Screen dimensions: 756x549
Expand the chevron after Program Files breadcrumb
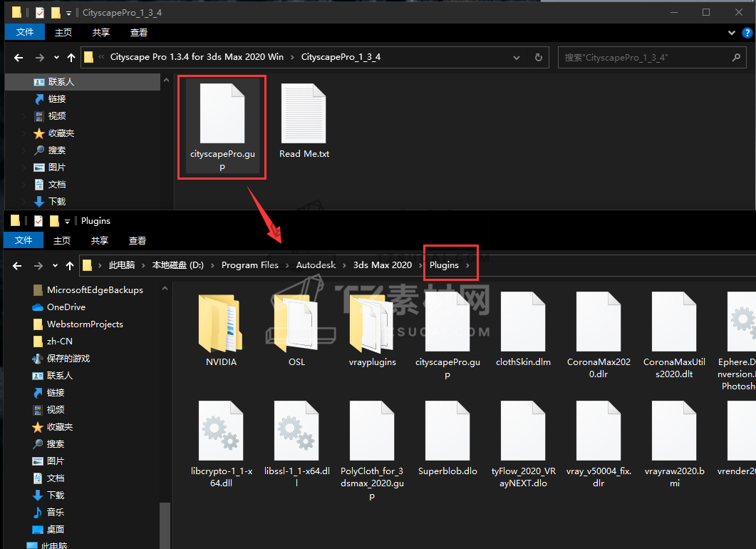pos(287,265)
